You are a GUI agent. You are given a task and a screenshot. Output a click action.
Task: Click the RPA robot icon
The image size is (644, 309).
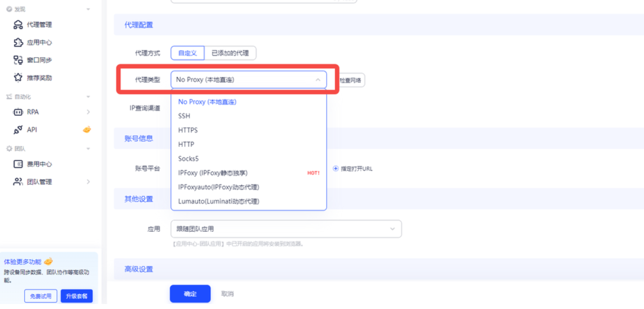pos(18,112)
